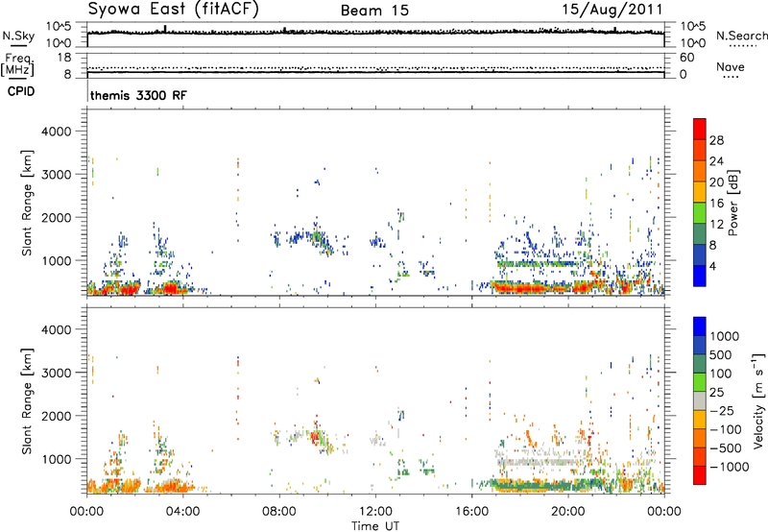Select the "Freq. [MHz]" axis label

pyautogui.click(x=17, y=65)
